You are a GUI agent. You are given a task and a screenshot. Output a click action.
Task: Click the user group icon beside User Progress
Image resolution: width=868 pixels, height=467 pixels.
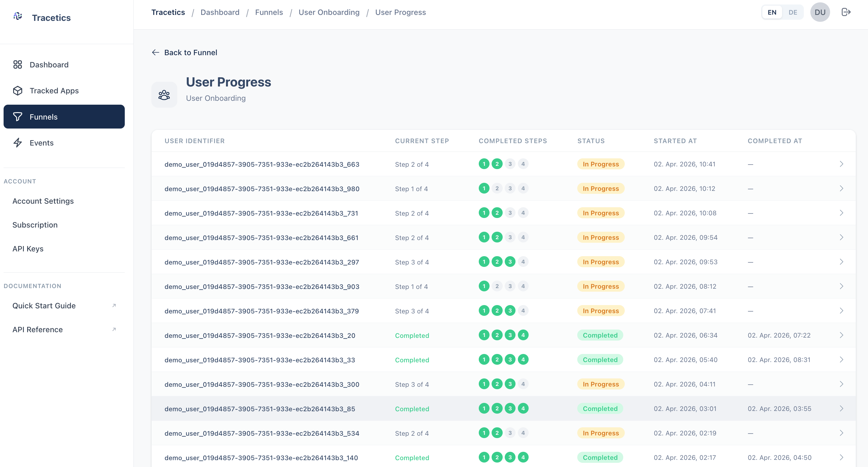[164, 95]
